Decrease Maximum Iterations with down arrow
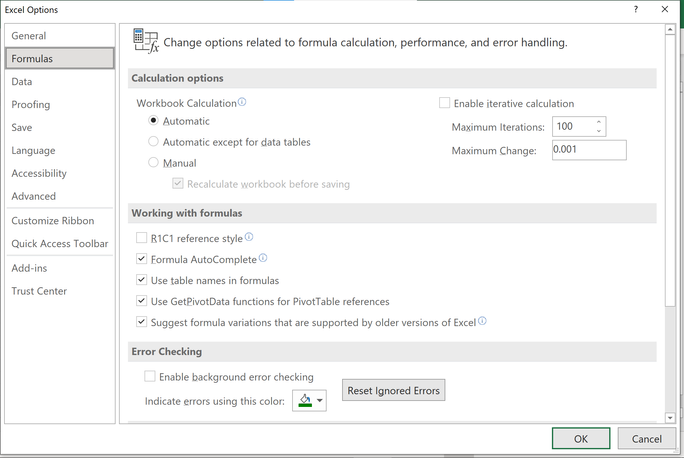 pyautogui.click(x=599, y=131)
